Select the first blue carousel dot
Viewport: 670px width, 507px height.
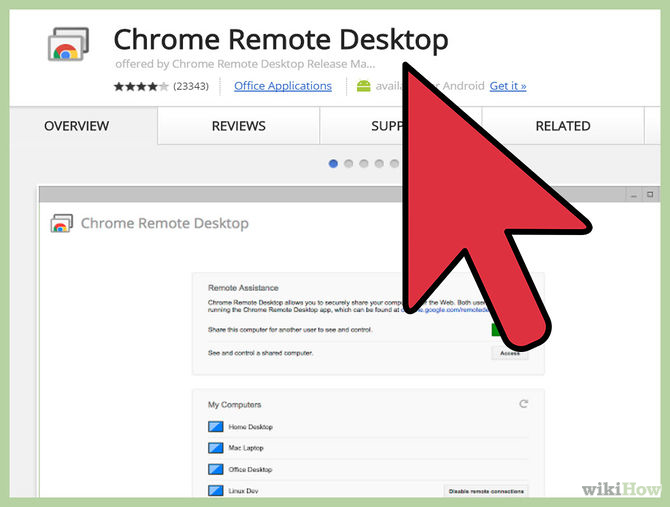(334, 164)
